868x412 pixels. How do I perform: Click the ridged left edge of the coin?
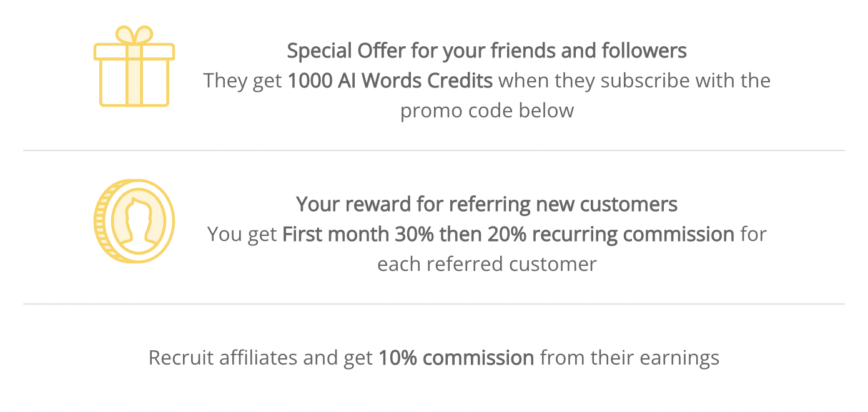pyautogui.click(x=100, y=220)
